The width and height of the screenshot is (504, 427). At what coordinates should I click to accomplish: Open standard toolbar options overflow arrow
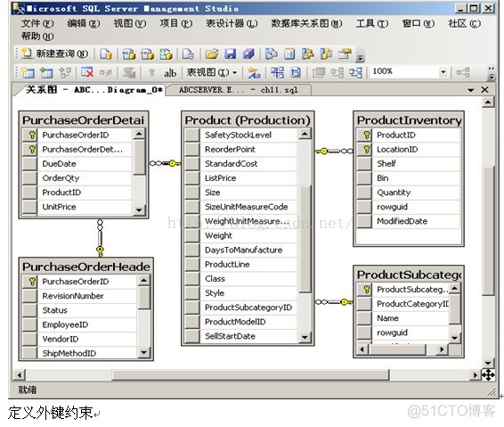click(x=361, y=58)
